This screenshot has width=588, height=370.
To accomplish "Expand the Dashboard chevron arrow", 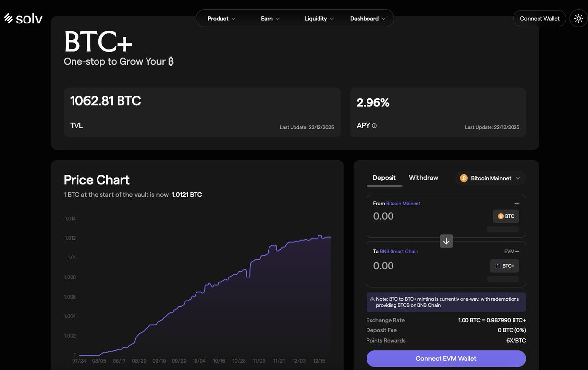I will (x=383, y=19).
